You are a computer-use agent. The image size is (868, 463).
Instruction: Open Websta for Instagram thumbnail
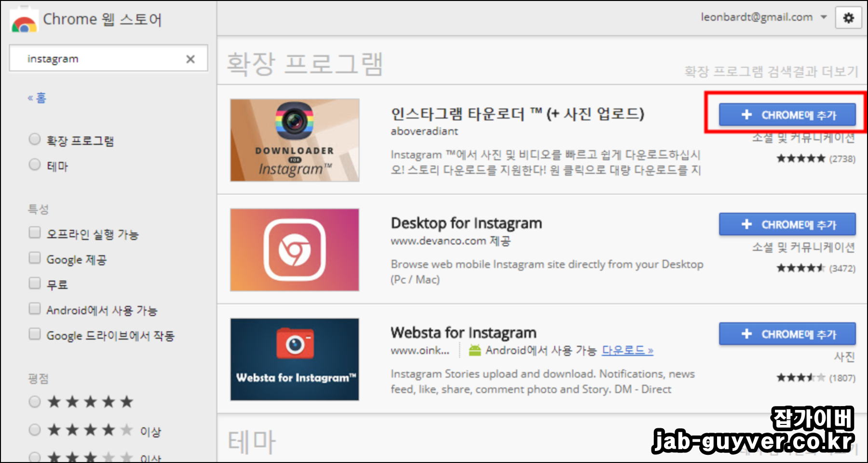(x=295, y=359)
